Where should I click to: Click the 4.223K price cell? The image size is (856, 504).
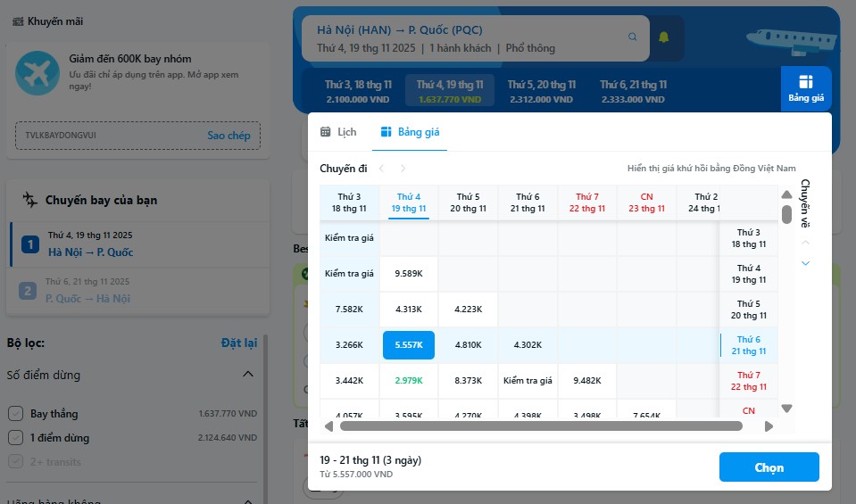469,310
